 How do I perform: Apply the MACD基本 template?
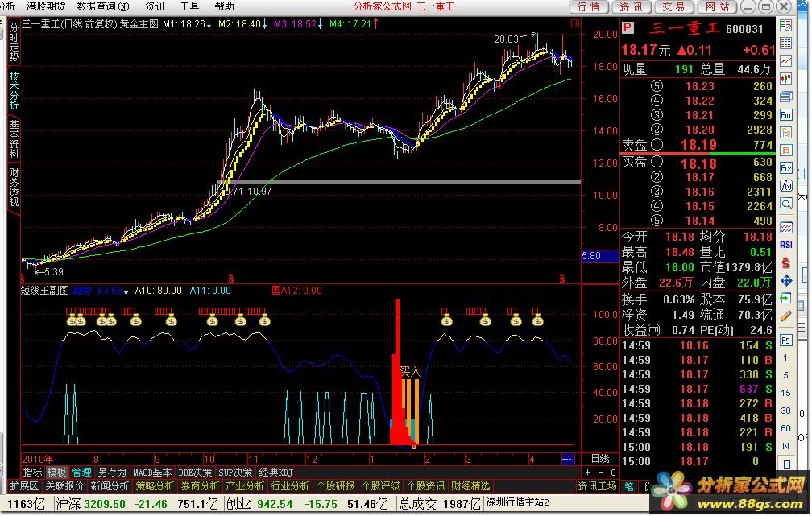[153, 472]
